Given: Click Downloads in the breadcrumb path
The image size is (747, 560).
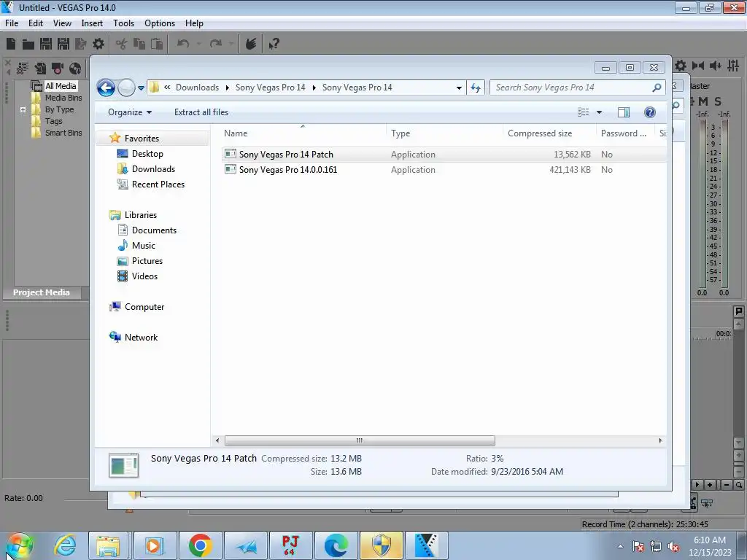Looking at the screenshot, I should (x=197, y=87).
